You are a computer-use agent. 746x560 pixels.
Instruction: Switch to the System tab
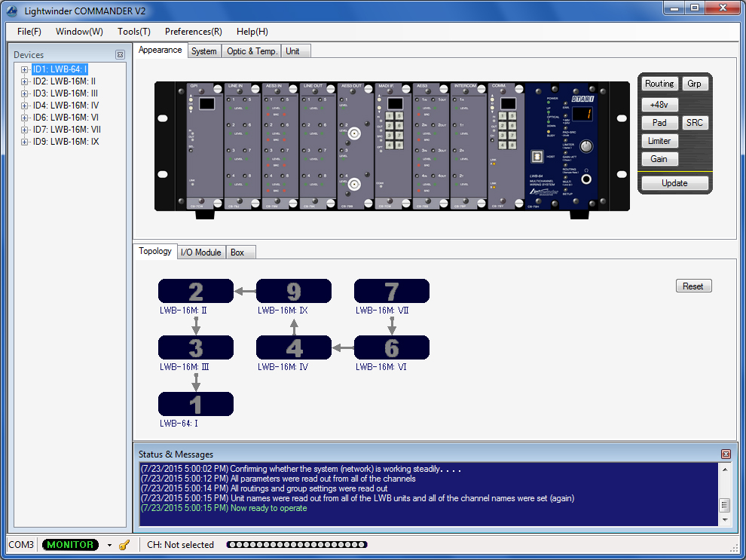coord(204,51)
